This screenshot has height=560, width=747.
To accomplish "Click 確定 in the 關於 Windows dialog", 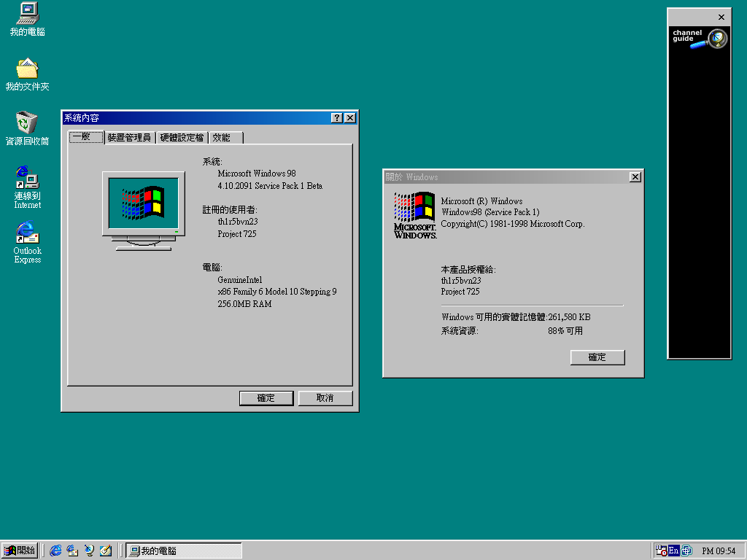I will pyautogui.click(x=597, y=357).
